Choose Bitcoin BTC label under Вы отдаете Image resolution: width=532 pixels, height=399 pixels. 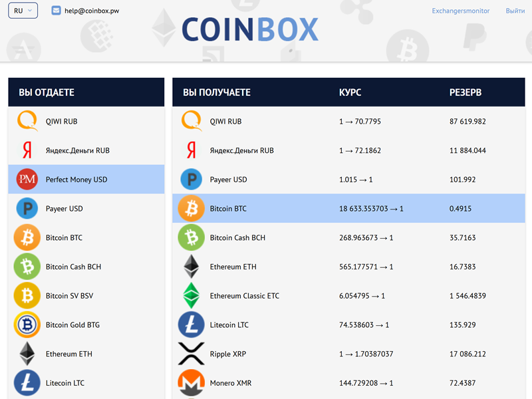pyautogui.click(x=64, y=238)
